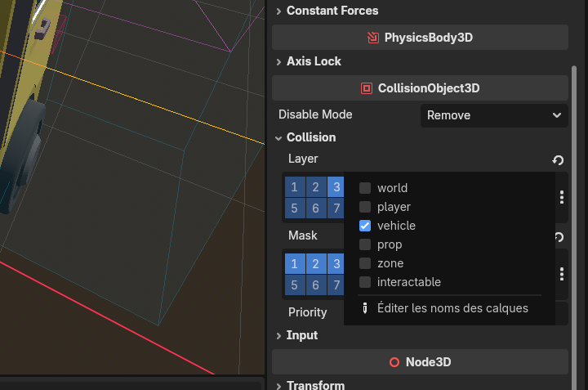The image size is (588, 390).
Task: Enable the interactable layer checkbox
Action: (x=365, y=282)
